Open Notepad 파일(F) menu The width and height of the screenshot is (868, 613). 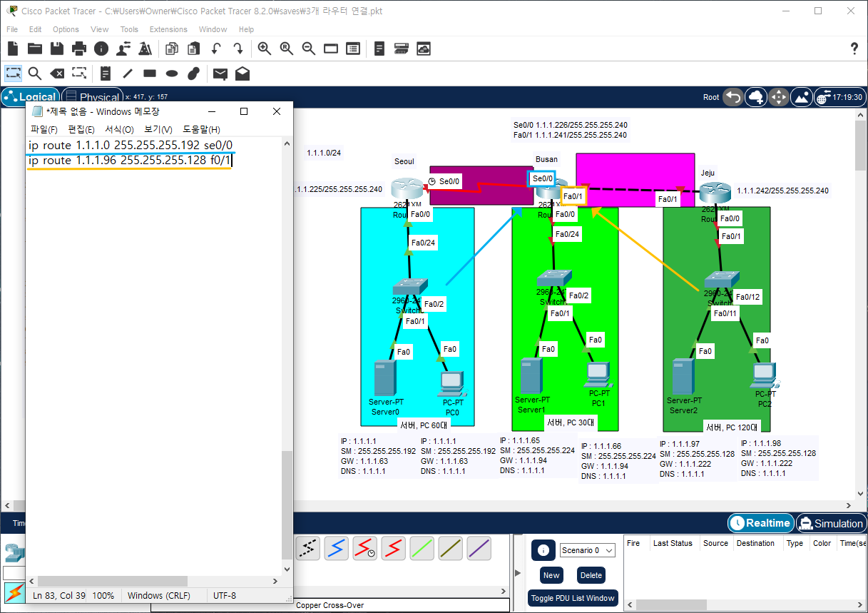pos(44,129)
